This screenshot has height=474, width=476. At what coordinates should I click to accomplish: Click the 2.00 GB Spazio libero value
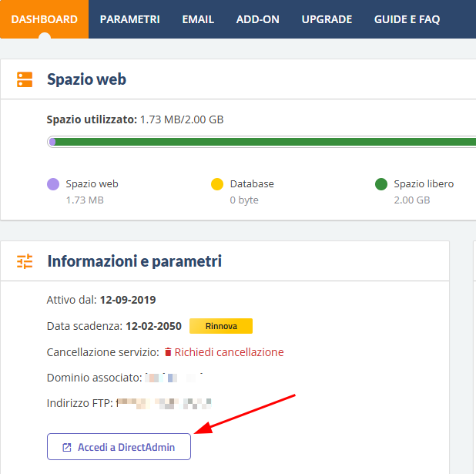click(x=412, y=200)
